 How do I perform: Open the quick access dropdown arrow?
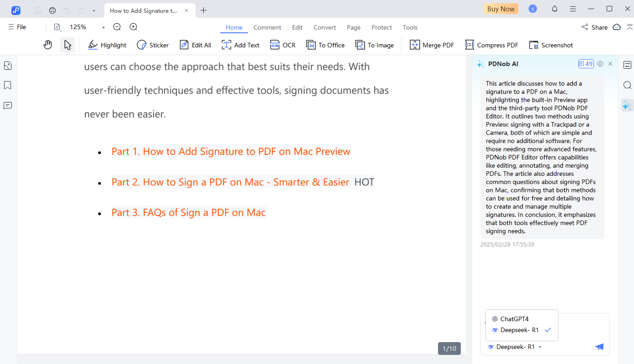tap(93, 10)
